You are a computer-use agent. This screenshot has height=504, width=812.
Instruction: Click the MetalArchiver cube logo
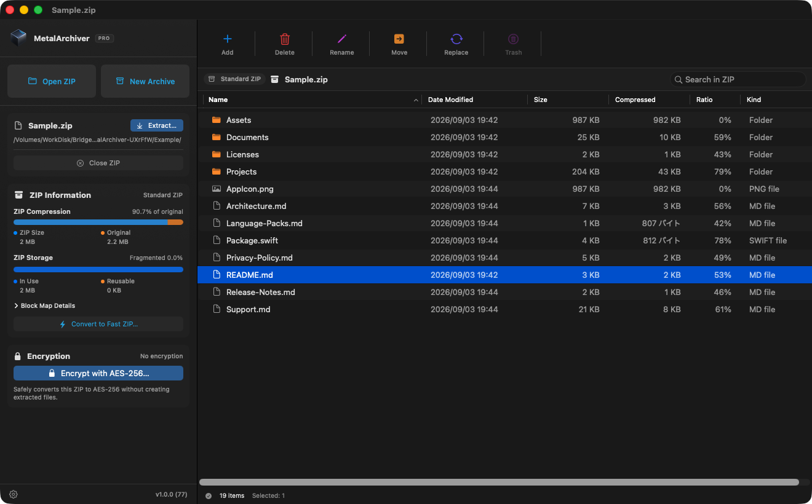(x=18, y=38)
